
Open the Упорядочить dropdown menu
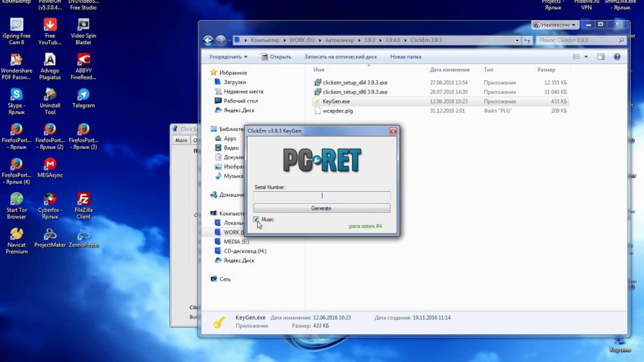[228, 57]
